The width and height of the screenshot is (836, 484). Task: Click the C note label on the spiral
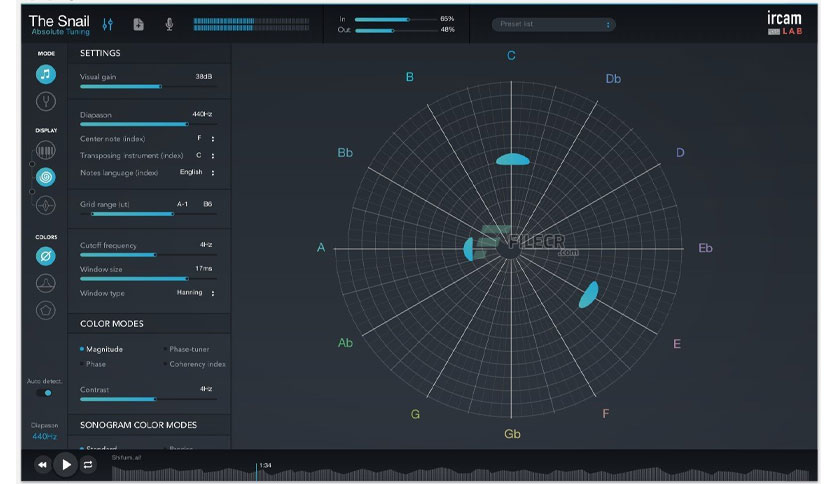point(511,55)
